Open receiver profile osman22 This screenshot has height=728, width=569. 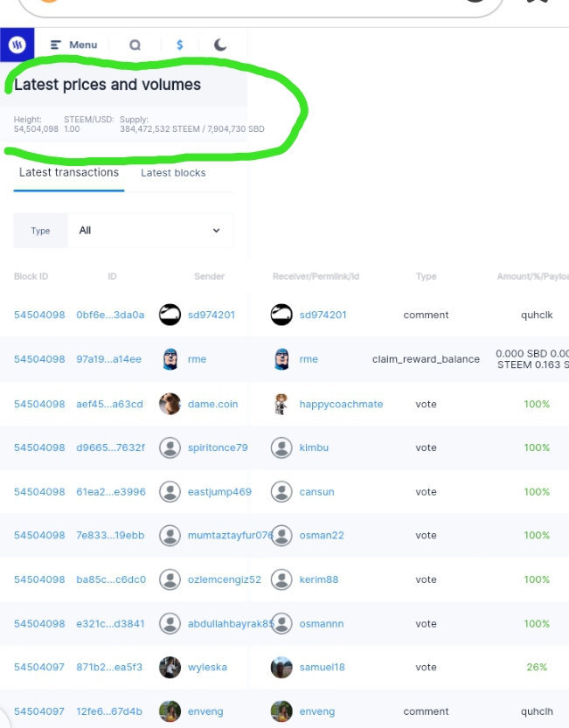pyautogui.click(x=322, y=536)
